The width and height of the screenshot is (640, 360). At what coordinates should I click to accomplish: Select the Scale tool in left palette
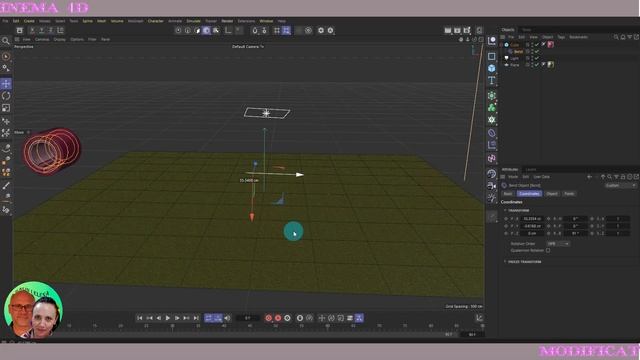pyautogui.click(x=6, y=108)
